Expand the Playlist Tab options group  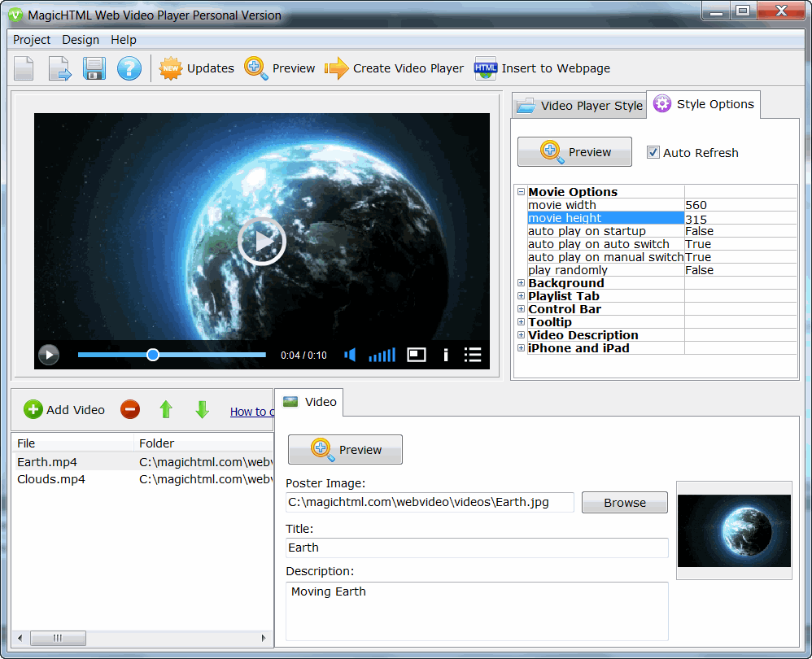click(x=521, y=295)
